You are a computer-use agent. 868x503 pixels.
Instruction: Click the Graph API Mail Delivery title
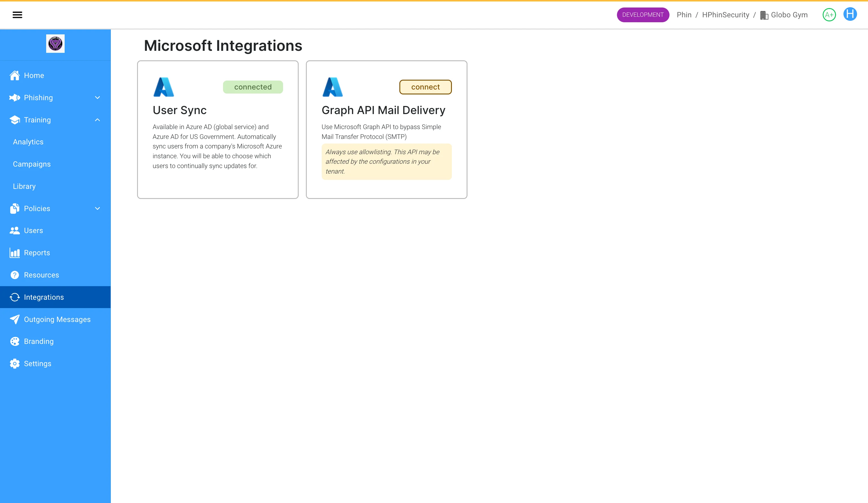coord(384,110)
